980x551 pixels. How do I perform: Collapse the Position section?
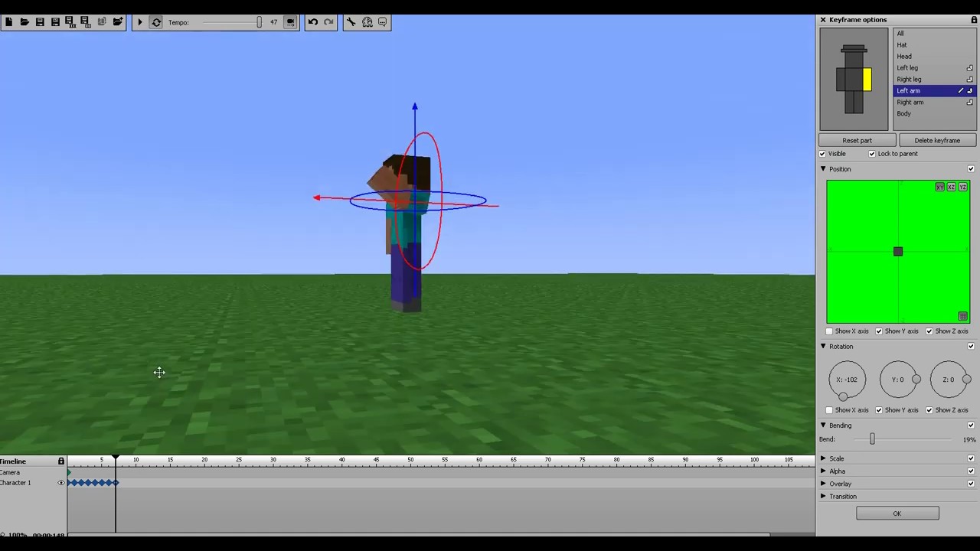click(x=824, y=169)
